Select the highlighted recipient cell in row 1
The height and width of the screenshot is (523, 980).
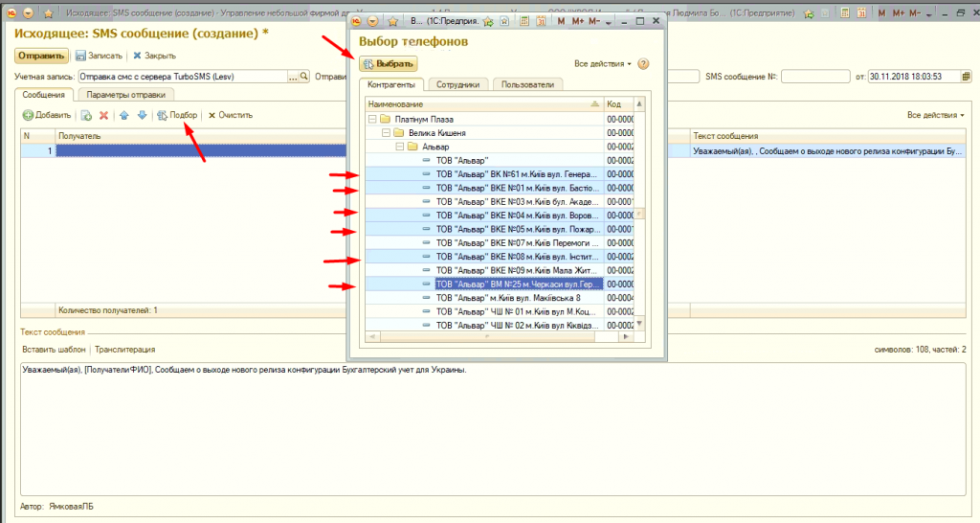coord(201,150)
